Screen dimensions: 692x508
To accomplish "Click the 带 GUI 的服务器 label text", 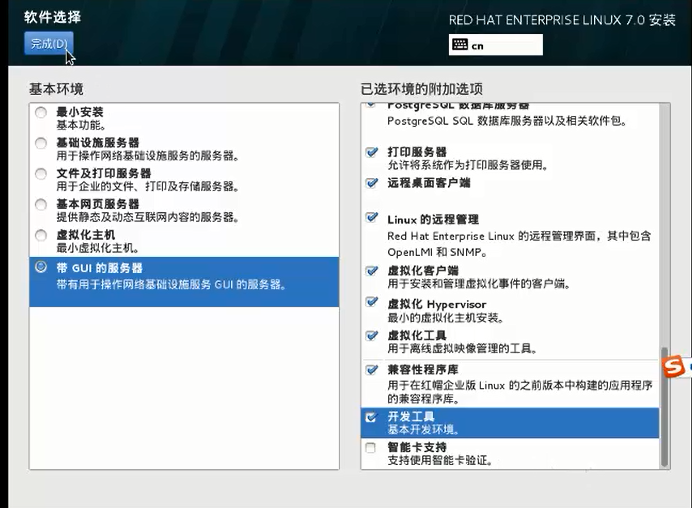I will pos(99,268).
